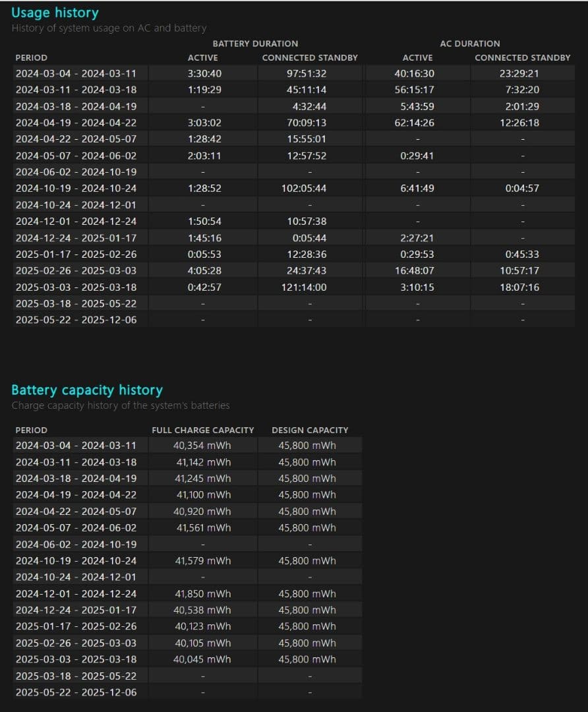Screen dimensions: 588x712
Task: Select the AC standby value 0:04:57
Action: 522,189
